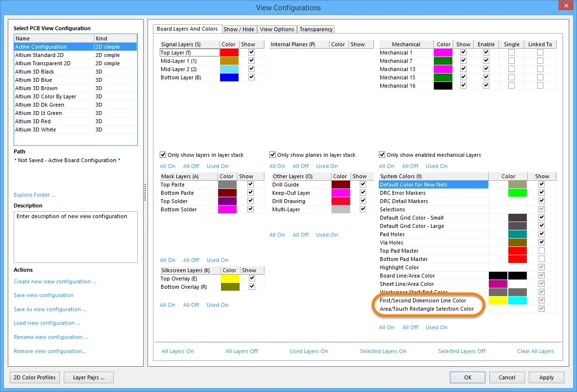The height and width of the screenshot is (392, 577).
Task: Click the Pad Holes teal color swatch
Action: [x=518, y=234]
